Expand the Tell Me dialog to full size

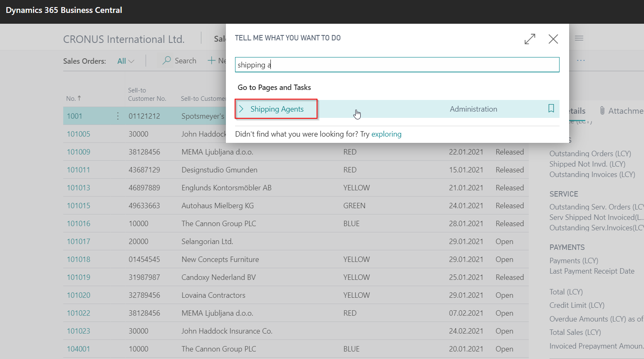pyautogui.click(x=530, y=39)
